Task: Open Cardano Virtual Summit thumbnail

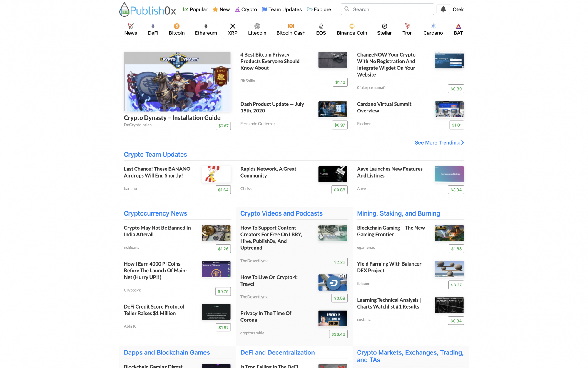Action: point(449,109)
